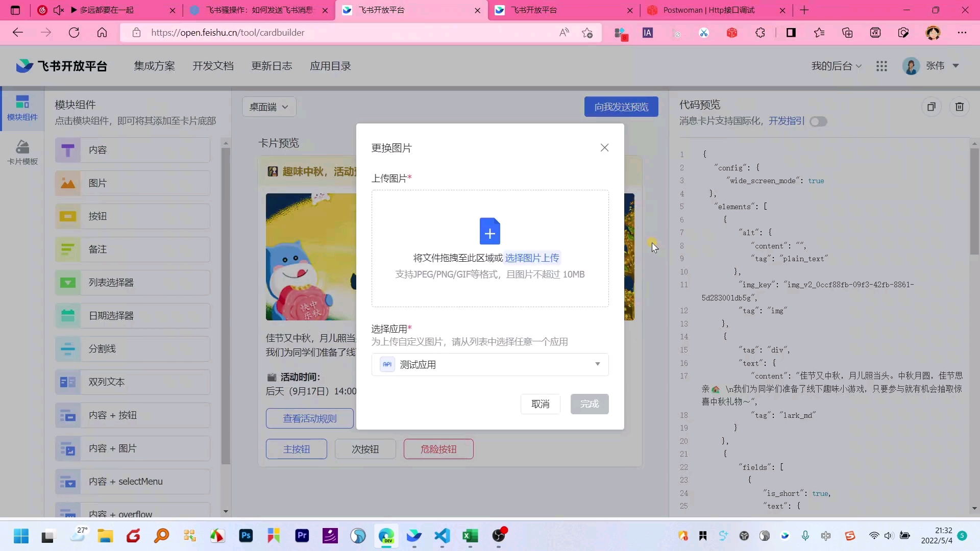Click the mid-autumn card image thumbnail
This screenshot has width=980, height=551.
[x=311, y=257]
